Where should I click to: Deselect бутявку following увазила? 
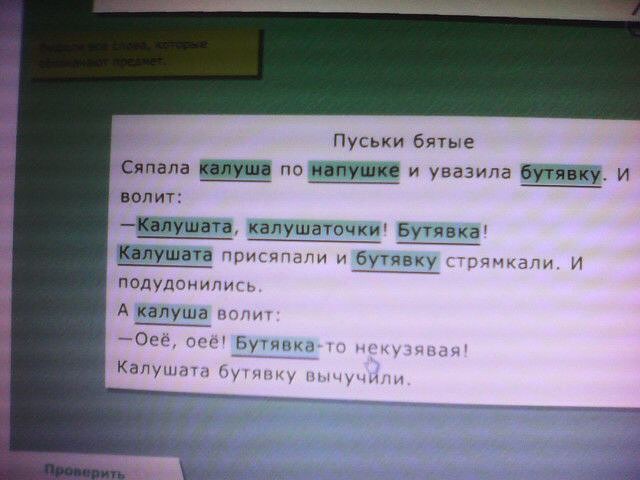tap(561, 174)
